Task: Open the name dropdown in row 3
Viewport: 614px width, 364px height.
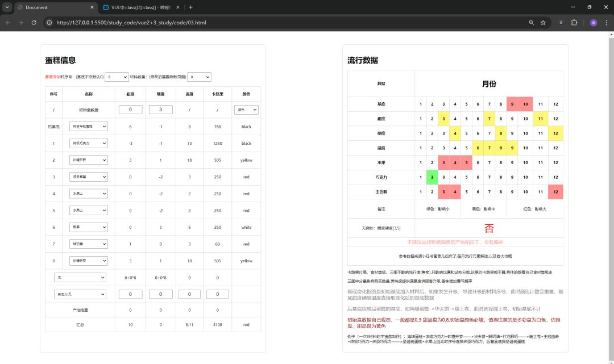Action: (x=89, y=177)
